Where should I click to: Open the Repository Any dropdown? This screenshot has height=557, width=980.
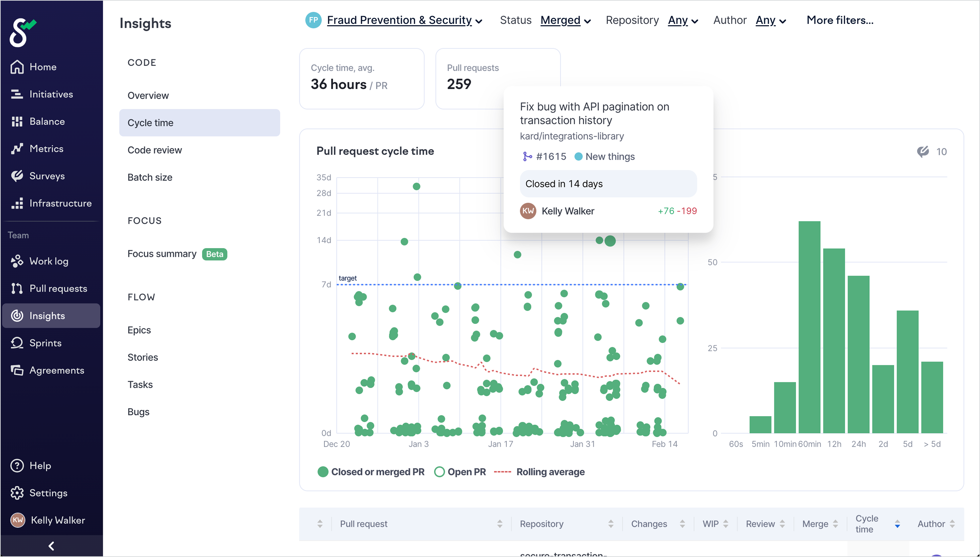point(683,20)
